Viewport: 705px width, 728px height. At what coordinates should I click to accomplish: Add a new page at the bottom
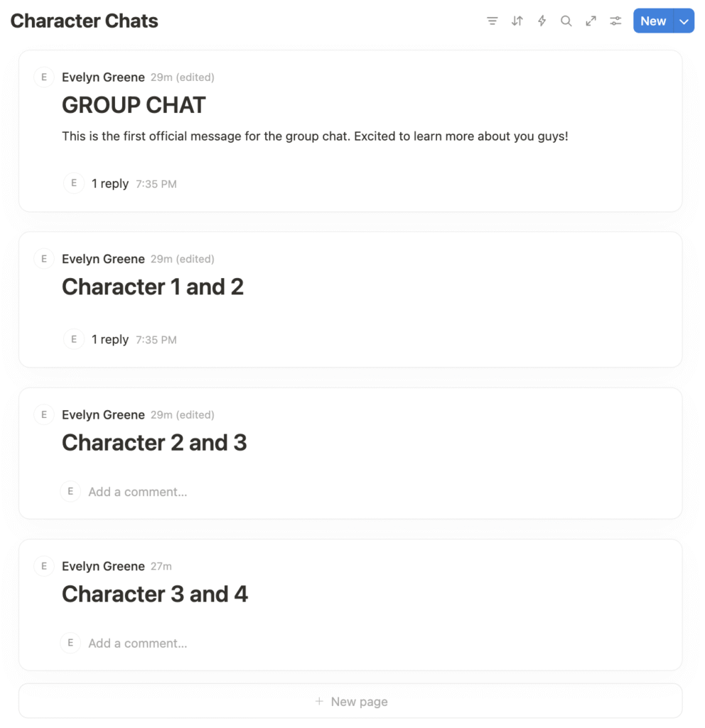[351, 701]
